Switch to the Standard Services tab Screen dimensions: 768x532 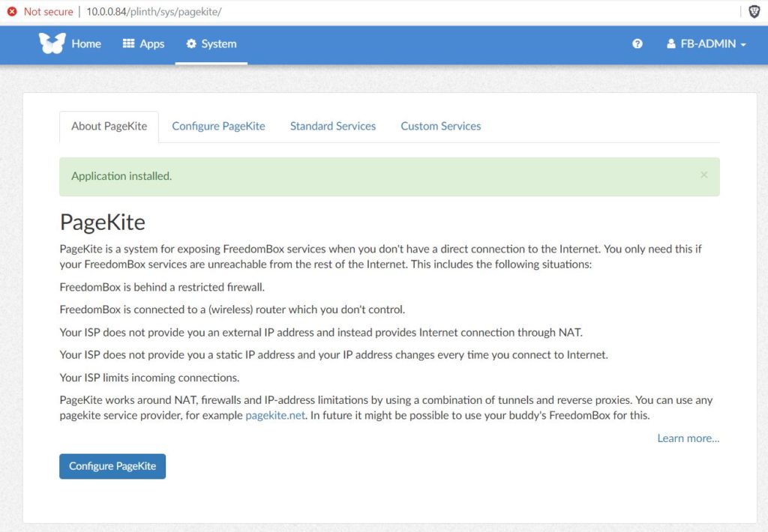[333, 127]
